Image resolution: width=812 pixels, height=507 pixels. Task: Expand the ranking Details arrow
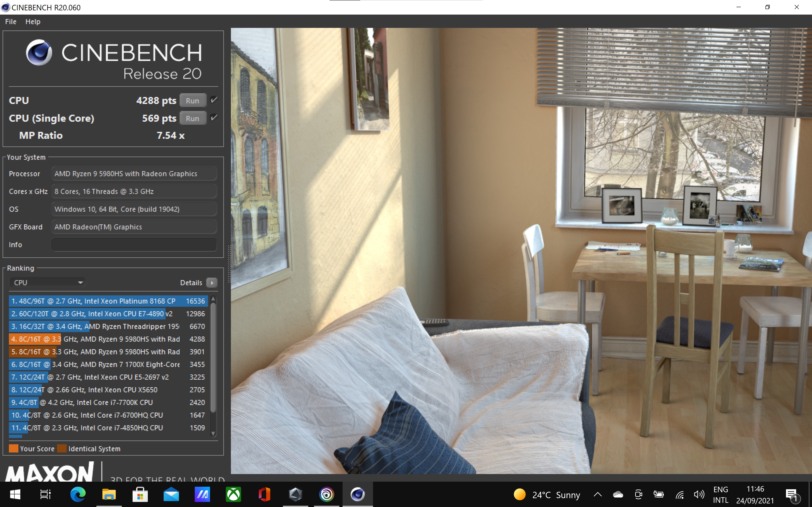click(212, 283)
